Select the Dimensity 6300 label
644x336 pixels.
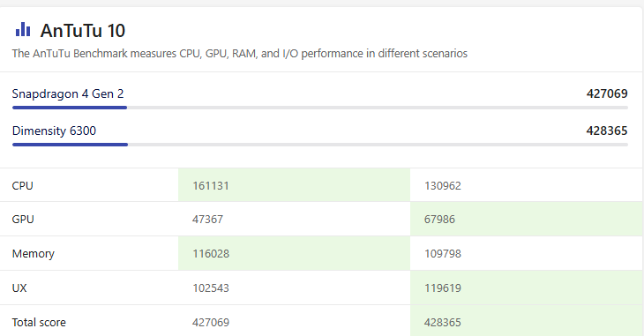point(54,131)
